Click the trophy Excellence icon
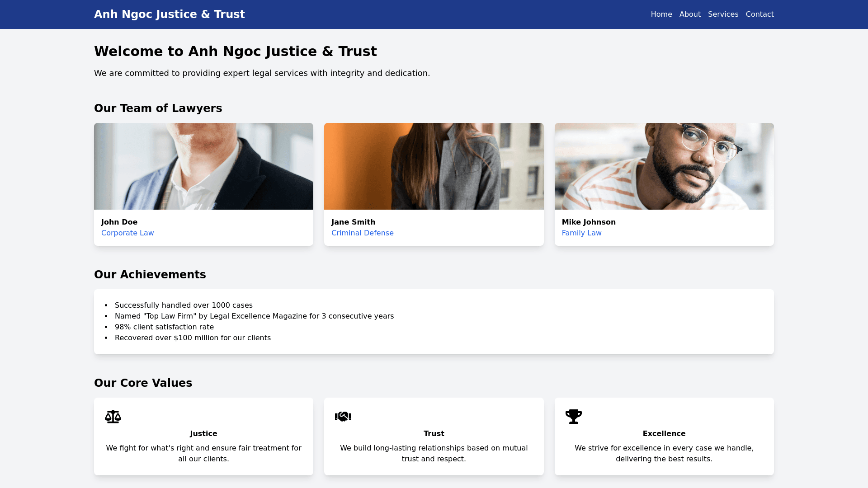 coord(573,417)
